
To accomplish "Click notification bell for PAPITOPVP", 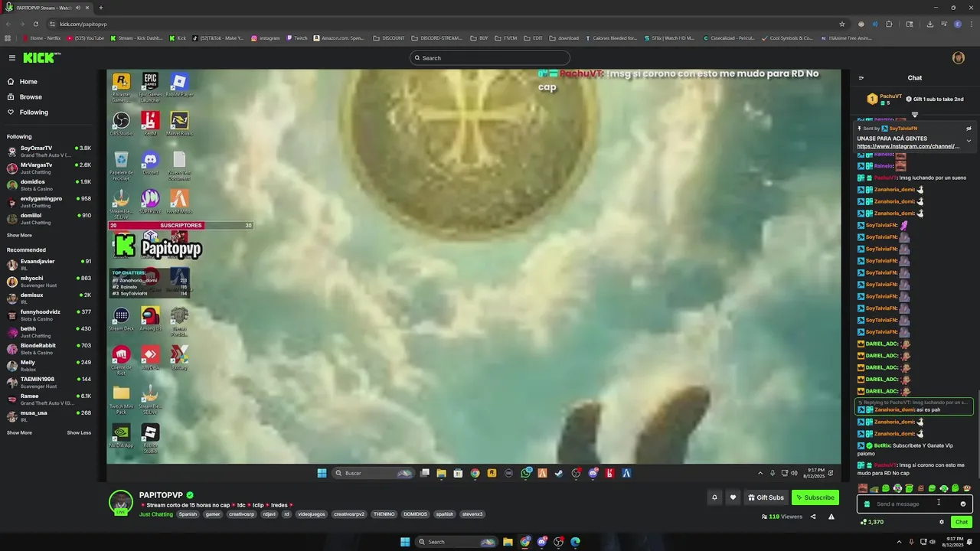I will tap(714, 497).
